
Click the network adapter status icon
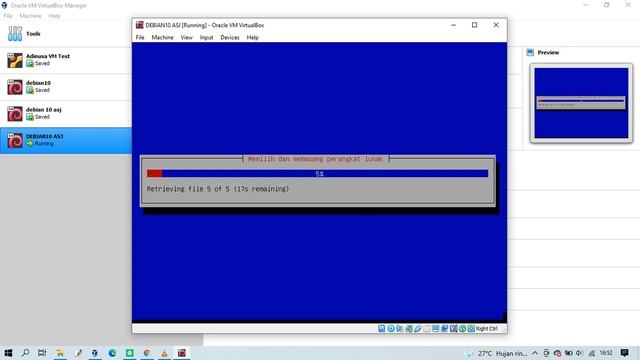click(x=409, y=329)
